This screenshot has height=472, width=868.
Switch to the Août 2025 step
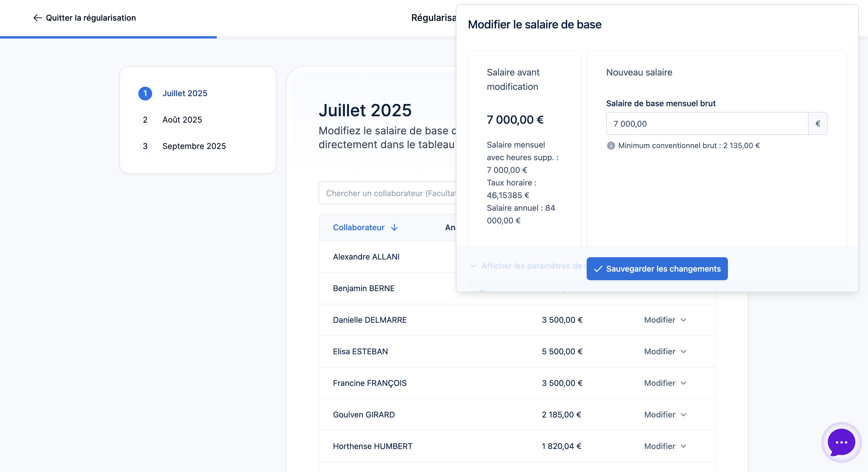182,120
